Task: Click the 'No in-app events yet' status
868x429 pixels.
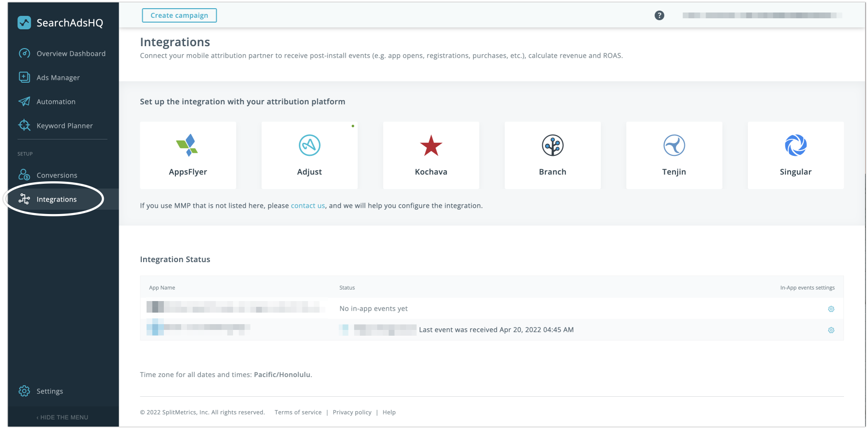Action: [x=373, y=308]
